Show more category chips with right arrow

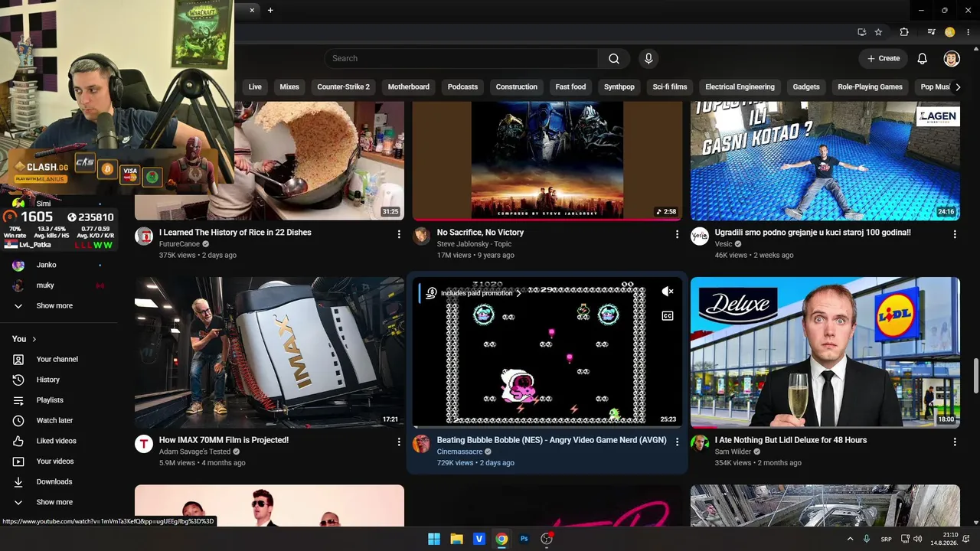coord(957,87)
